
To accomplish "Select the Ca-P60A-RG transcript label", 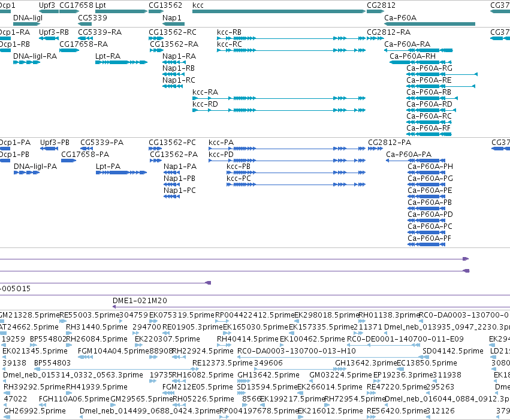I will coord(429,68).
